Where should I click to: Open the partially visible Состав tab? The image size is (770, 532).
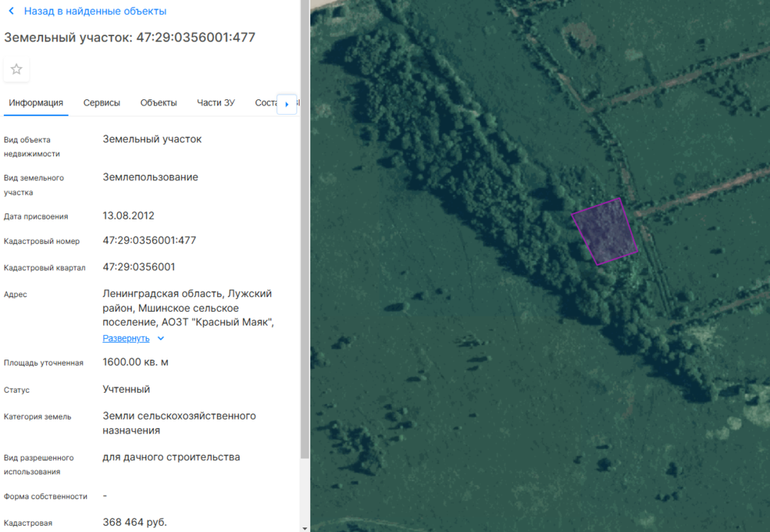265,103
